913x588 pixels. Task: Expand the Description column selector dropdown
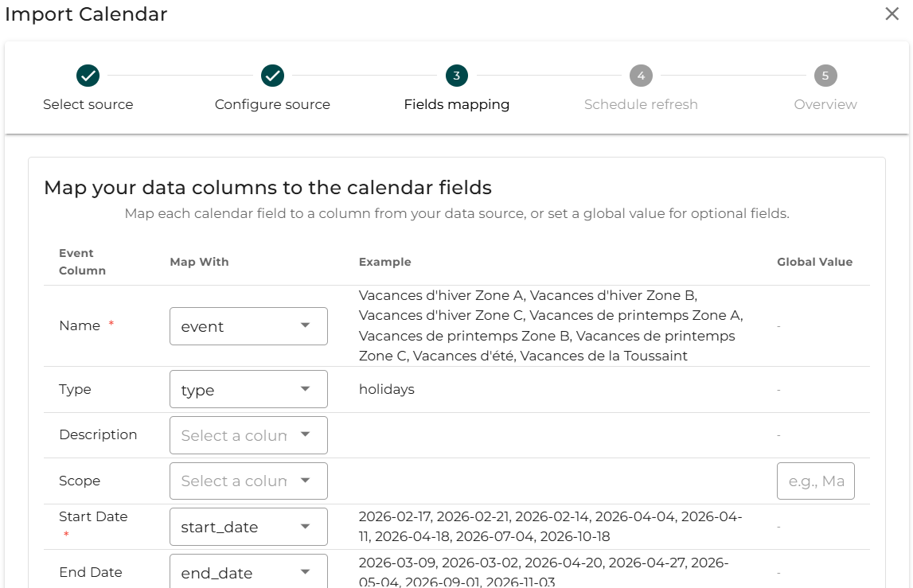pos(248,435)
